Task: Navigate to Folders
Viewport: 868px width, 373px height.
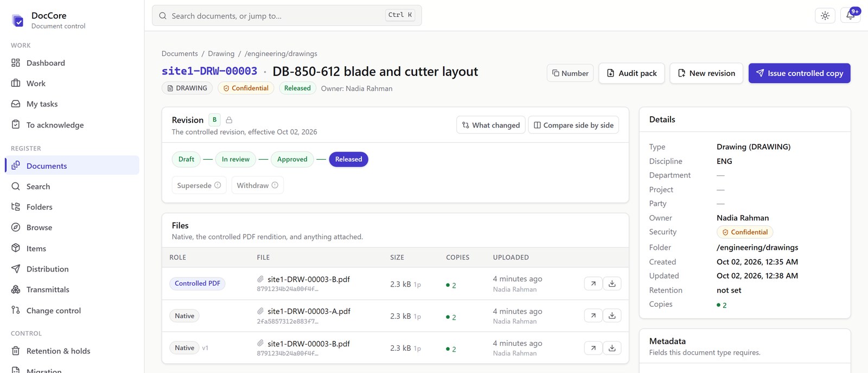Action: click(72, 207)
